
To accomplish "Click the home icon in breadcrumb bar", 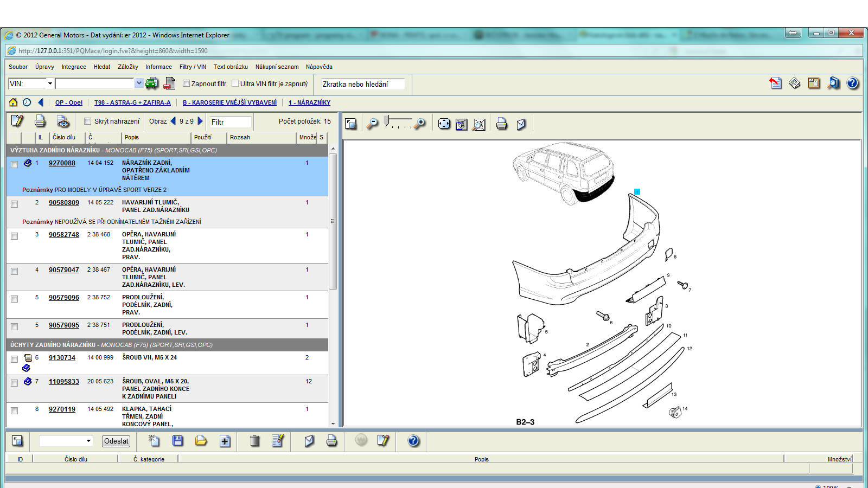I will click(13, 102).
